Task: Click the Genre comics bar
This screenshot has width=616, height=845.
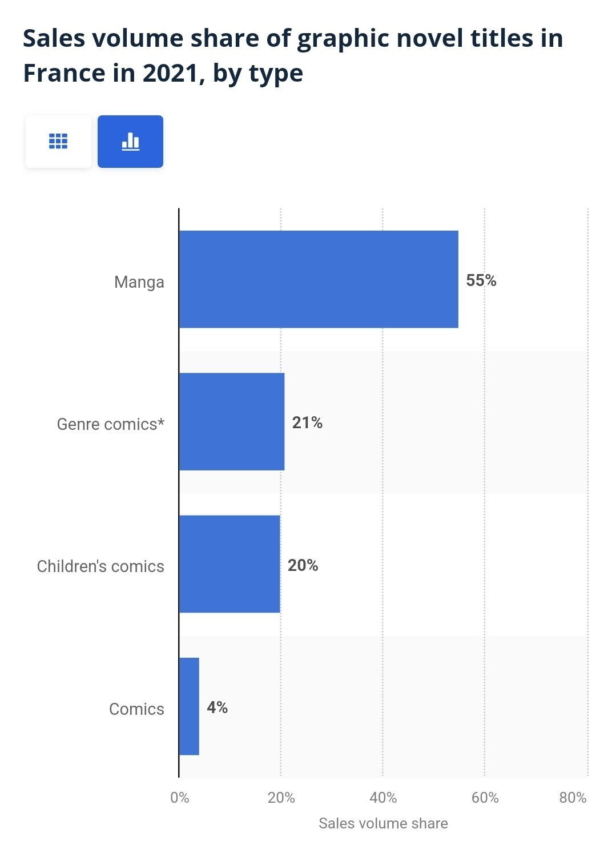Action: point(232,422)
